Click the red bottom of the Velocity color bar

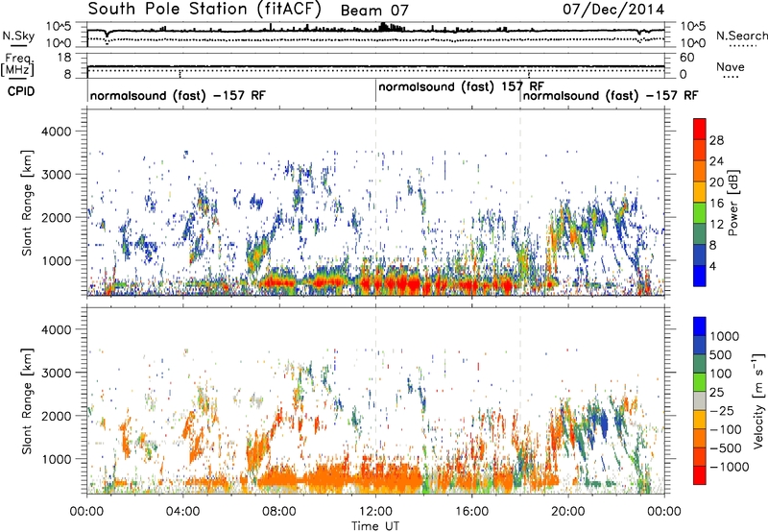tap(700, 475)
